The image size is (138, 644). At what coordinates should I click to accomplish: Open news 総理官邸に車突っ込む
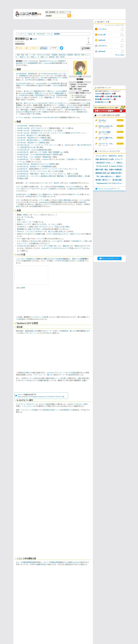pos(109,173)
